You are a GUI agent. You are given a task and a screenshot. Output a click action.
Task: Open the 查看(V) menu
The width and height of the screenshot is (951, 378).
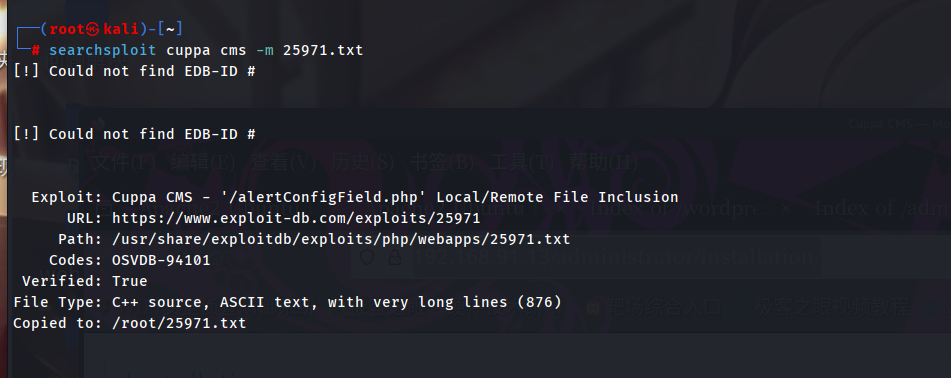(283, 163)
